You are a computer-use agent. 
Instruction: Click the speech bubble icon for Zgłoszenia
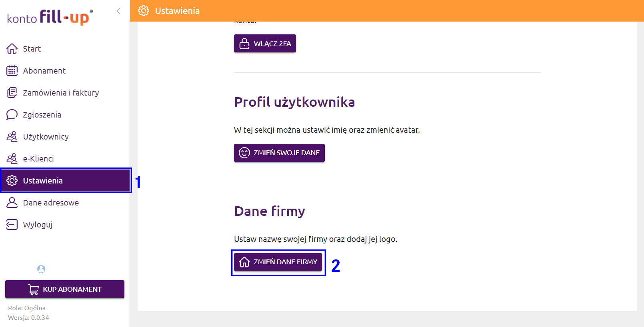(x=12, y=115)
